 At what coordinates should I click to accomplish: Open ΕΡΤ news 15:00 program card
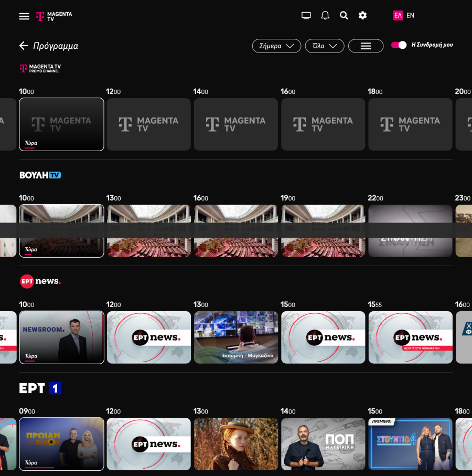[323, 337]
